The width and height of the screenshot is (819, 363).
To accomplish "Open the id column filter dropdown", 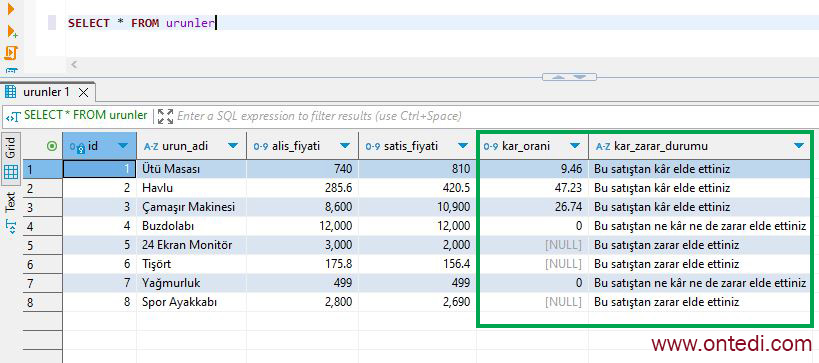I will click(123, 146).
